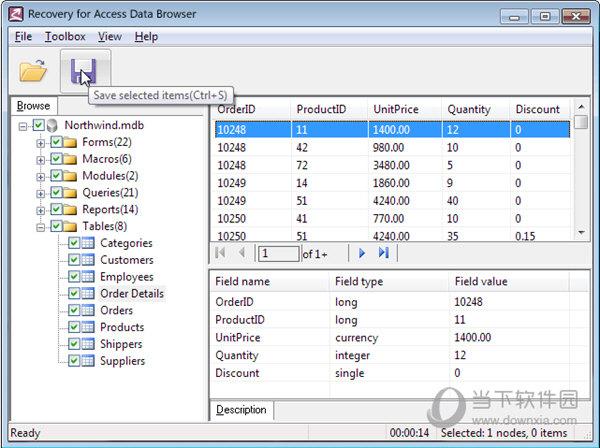Go to previous page arrow
The width and height of the screenshot is (600, 448).
[x=242, y=253]
